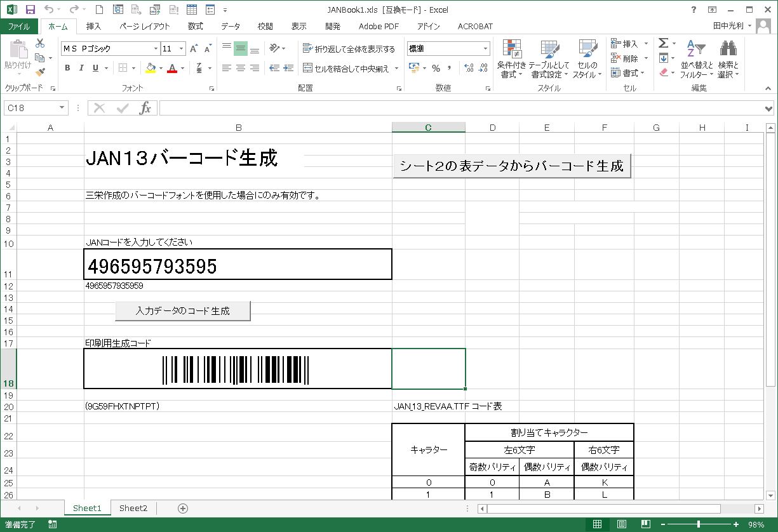
Task: Adjust the zoom slider handle
Action: pos(699,524)
